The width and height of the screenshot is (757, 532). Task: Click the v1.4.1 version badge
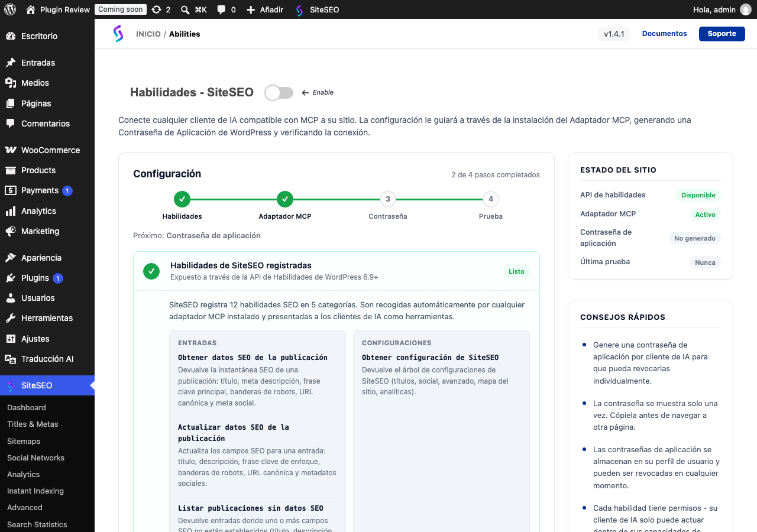click(x=614, y=34)
